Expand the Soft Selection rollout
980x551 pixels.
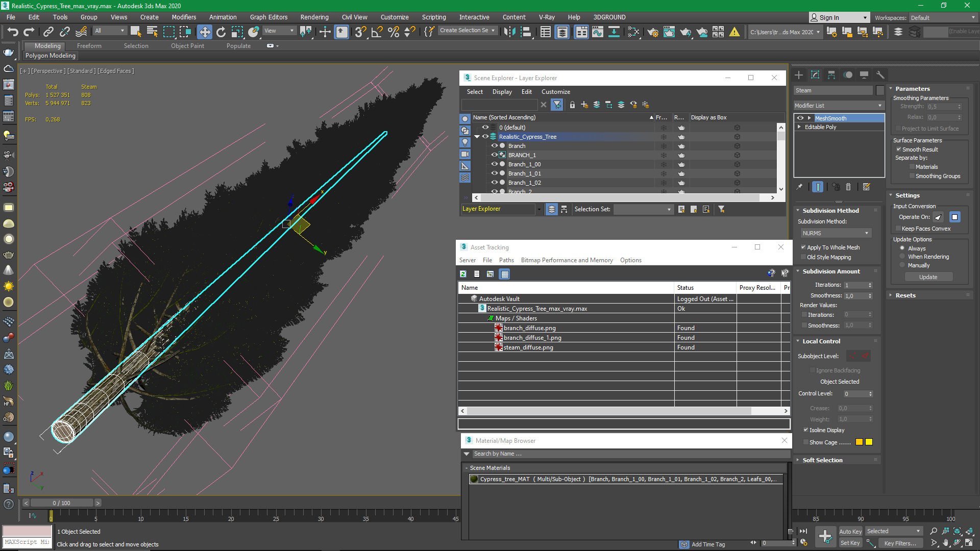[x=822, y=460]
